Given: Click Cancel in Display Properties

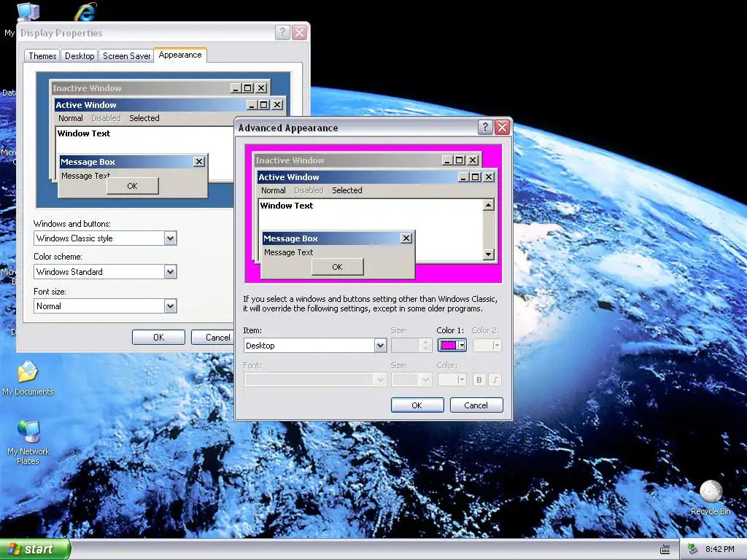Looking at the screenshot, I should [x=214, y=337].
